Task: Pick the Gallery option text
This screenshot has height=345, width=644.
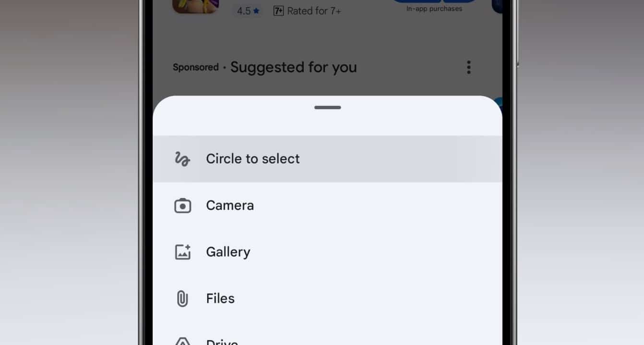Action: [x=228, y=252]
